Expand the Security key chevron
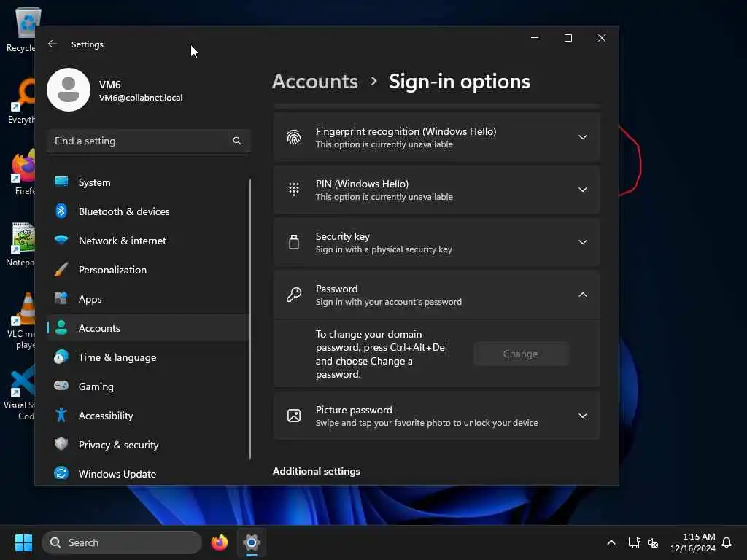The image size is (747, 560). click(x=583, y=242)
